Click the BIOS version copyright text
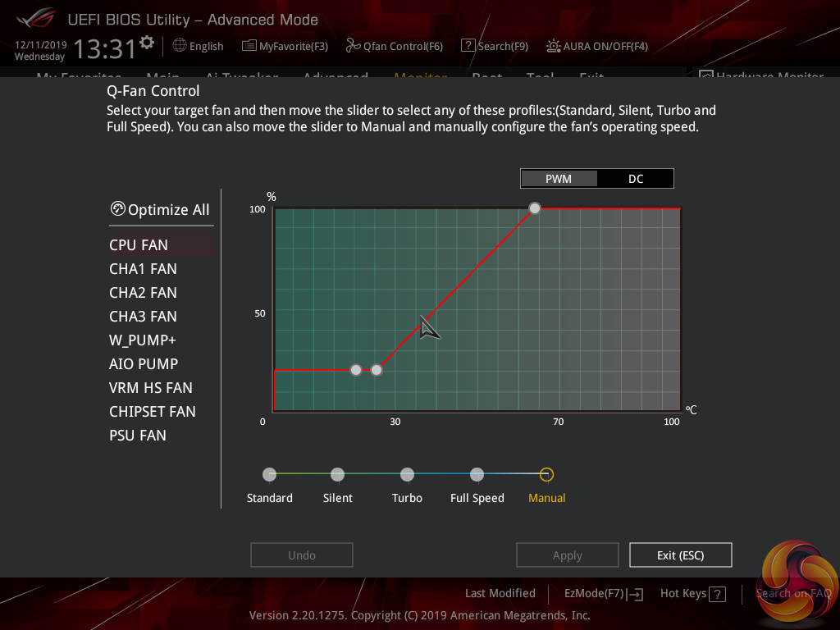840x630 pixels. tap(419, 615)
